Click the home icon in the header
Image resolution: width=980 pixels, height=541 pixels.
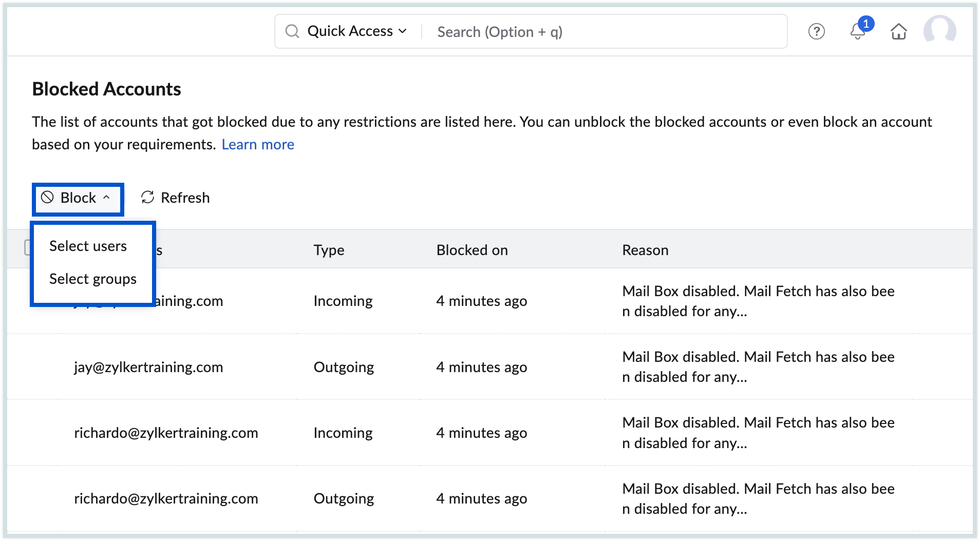(x=899, y=31)
